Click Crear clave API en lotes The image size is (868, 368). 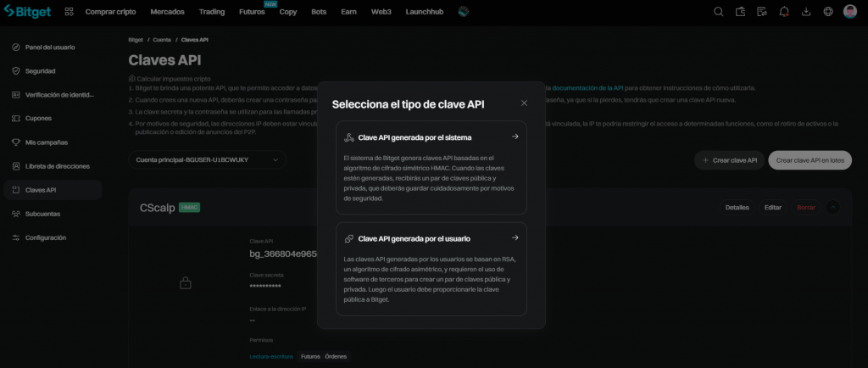coord(810,160)
